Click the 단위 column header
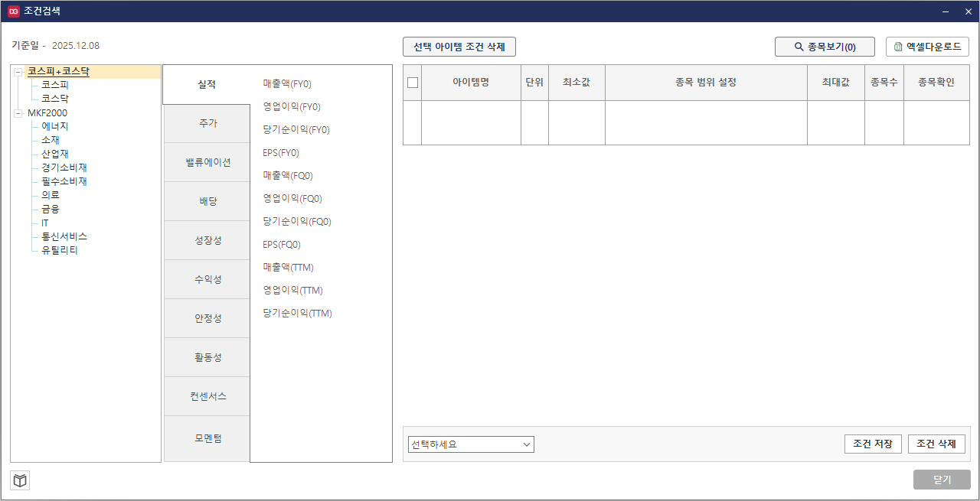The width and height of the screenshot is (980, 501). click(534, 83)
